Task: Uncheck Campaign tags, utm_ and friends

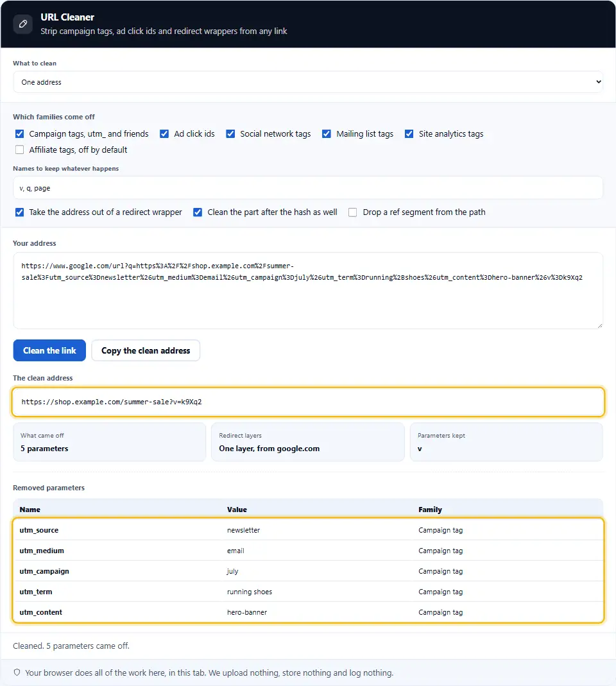Action: tap(20, 134)
